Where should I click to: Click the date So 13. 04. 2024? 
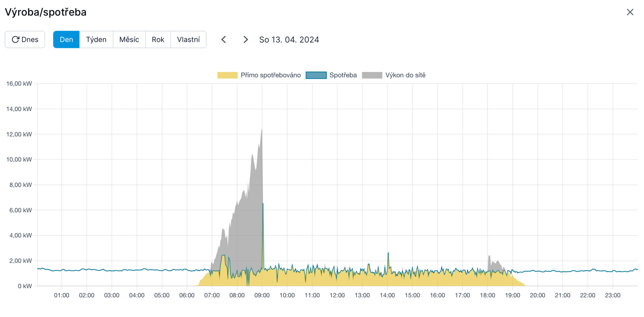point(289,40)
